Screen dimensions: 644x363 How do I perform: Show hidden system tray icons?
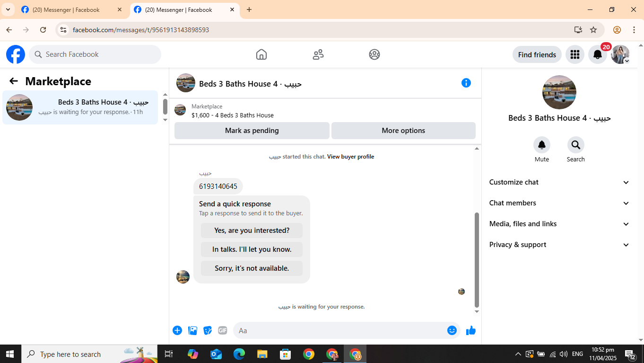pyautogui.click(x=518, y=354)
